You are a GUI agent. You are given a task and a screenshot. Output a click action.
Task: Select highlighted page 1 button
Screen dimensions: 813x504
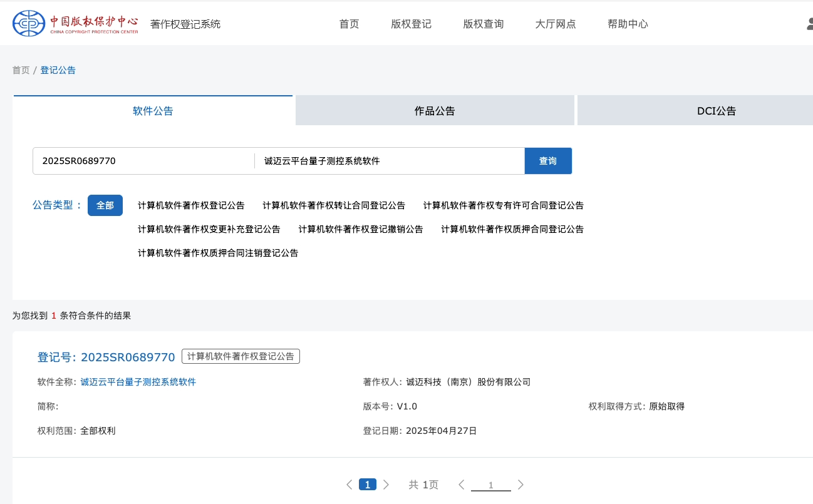pos(368,485)
